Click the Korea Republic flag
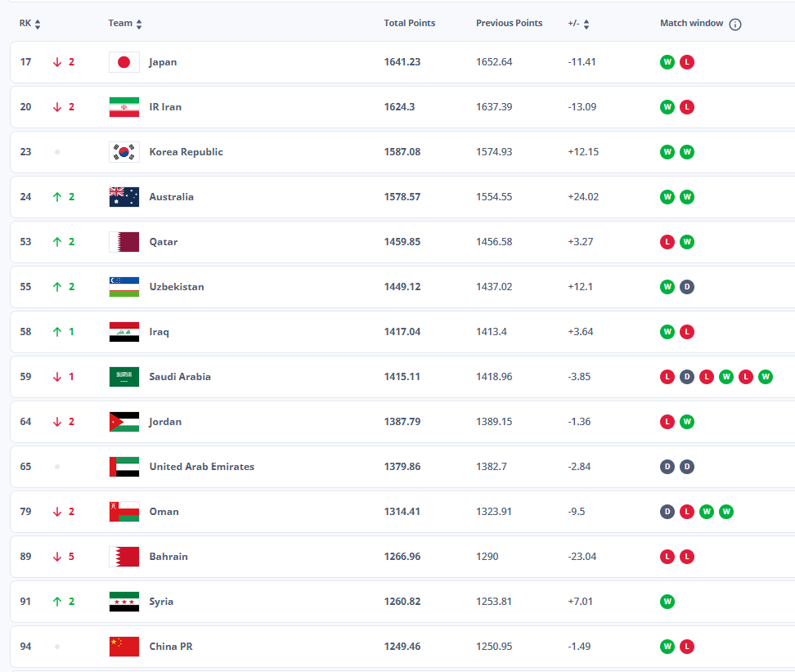The height and width of the screenshot is (672, 795). (124, 152)
